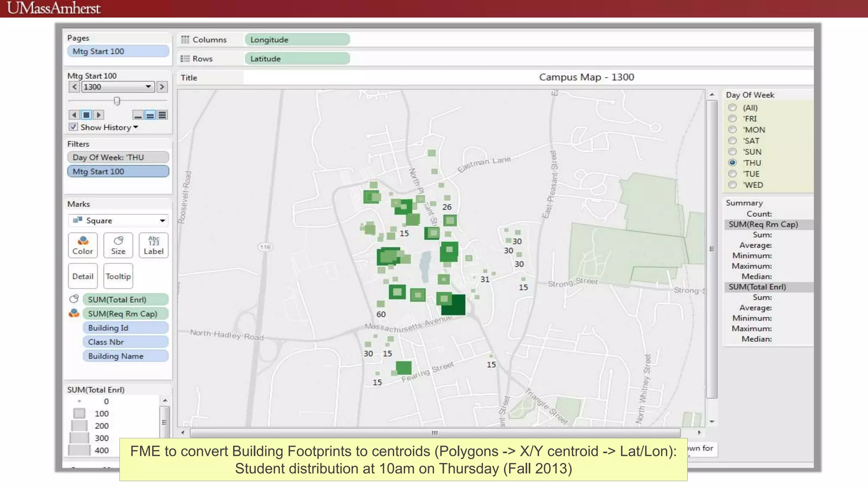Set playback speed to fast
Image resolution: width=868 pixels, height=488 pixels.
pos(162,115)
